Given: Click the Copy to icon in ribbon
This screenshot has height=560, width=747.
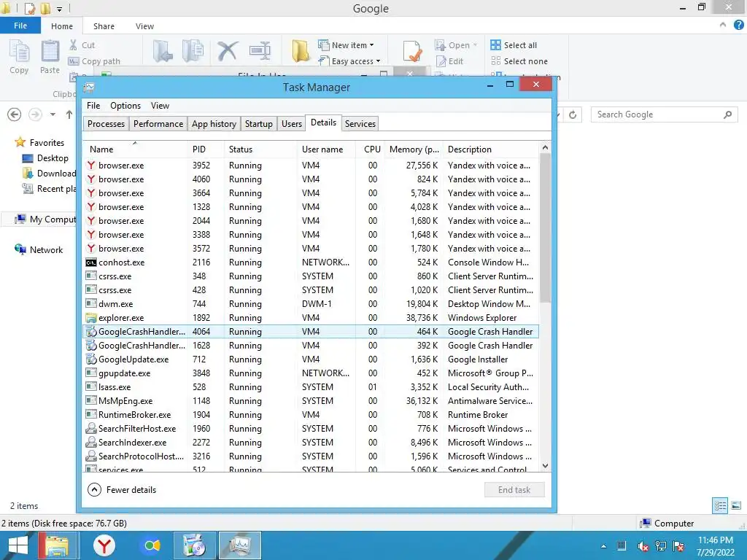Looking at the screenshot, I should (x=193, y=51).
